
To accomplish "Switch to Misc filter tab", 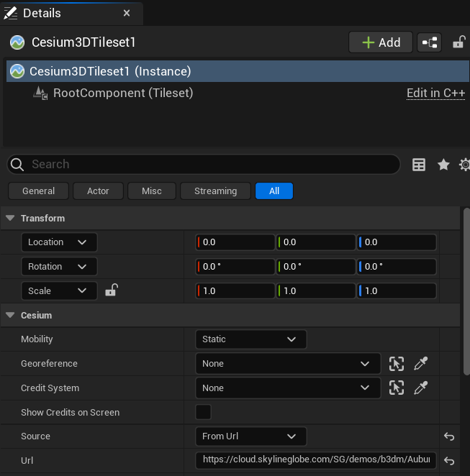I will click(x=152, y=191).
